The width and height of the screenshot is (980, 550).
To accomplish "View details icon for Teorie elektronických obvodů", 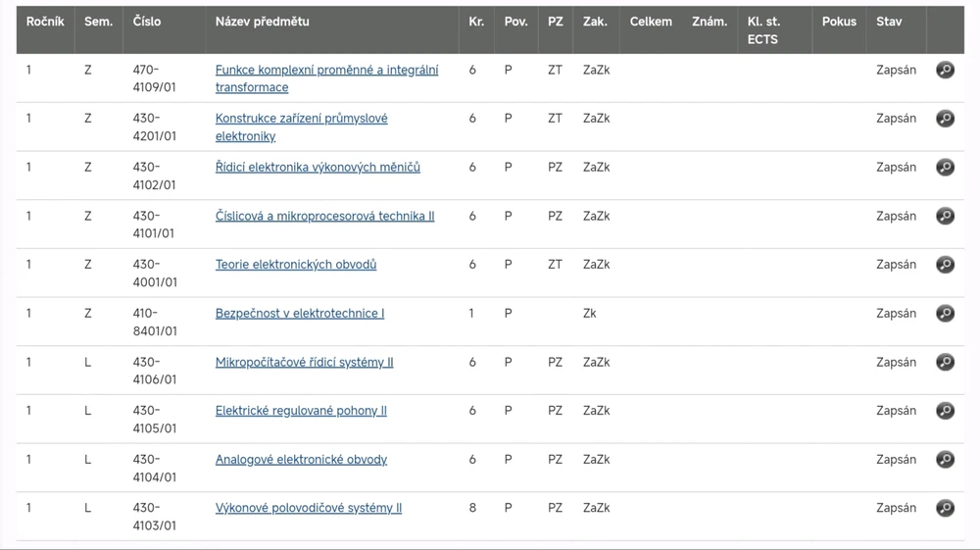I will coord(945,265).
